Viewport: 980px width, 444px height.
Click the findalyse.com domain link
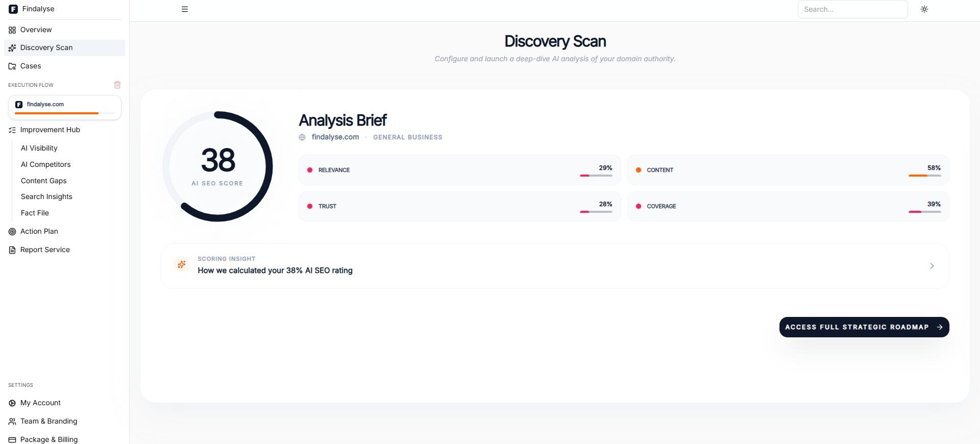point(335,137)
